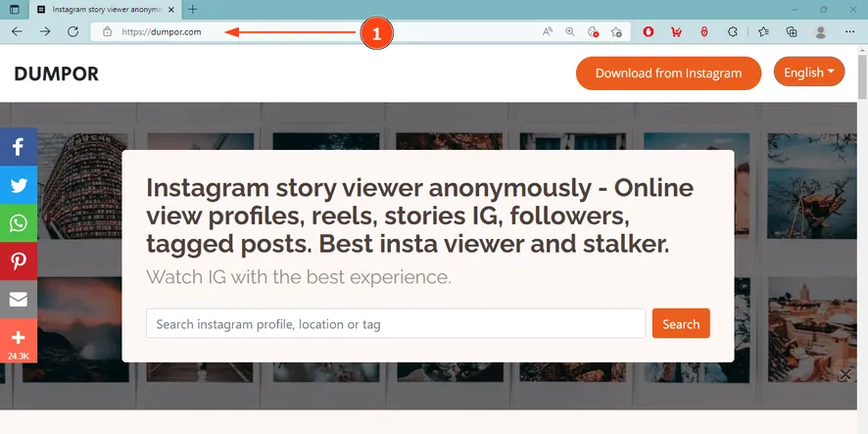The height and width of the screenshot is (434, 868).
Task: Click the orange Search button
Action: click(x=681, y=323)
